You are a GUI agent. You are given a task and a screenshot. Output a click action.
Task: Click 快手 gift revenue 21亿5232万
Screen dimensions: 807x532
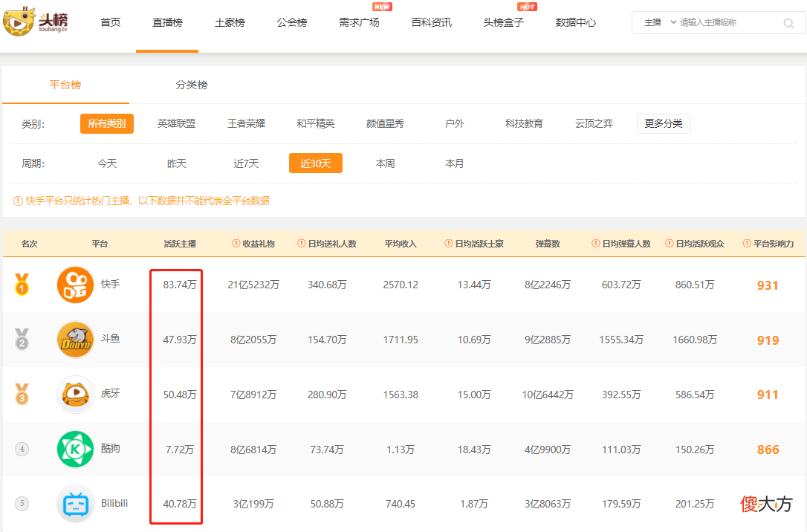coord(253,285)
